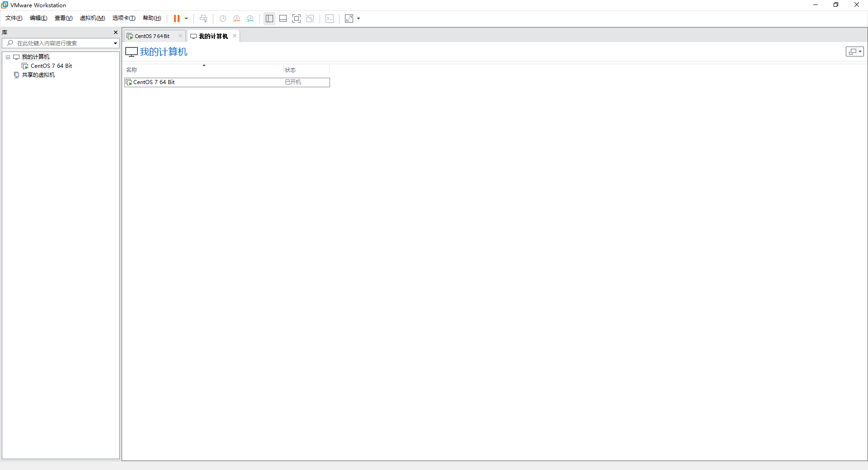Image resolution: width=868 pixels, height=470 pixels.
Task: Click the Send Ctrl+Alt+Del icon
Action: pos(203,19)
